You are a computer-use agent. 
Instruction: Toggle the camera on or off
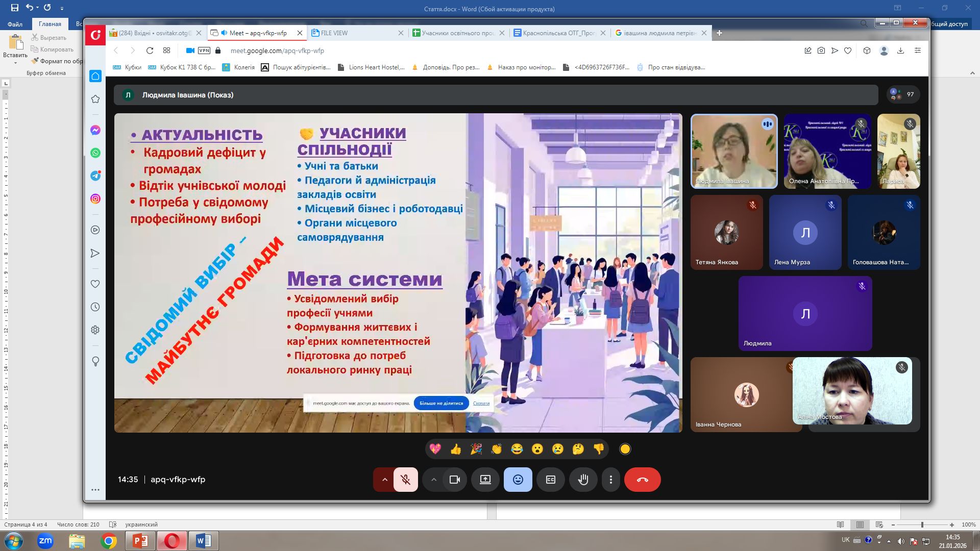coord(454,480)
